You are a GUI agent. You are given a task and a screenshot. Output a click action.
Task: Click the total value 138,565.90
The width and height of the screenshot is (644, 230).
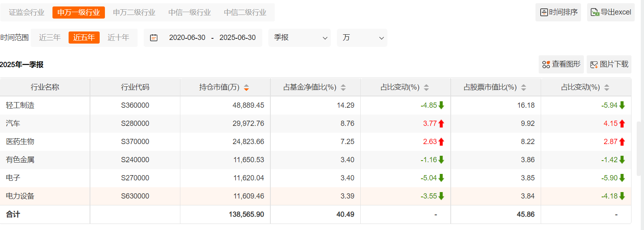pos(247,214)
